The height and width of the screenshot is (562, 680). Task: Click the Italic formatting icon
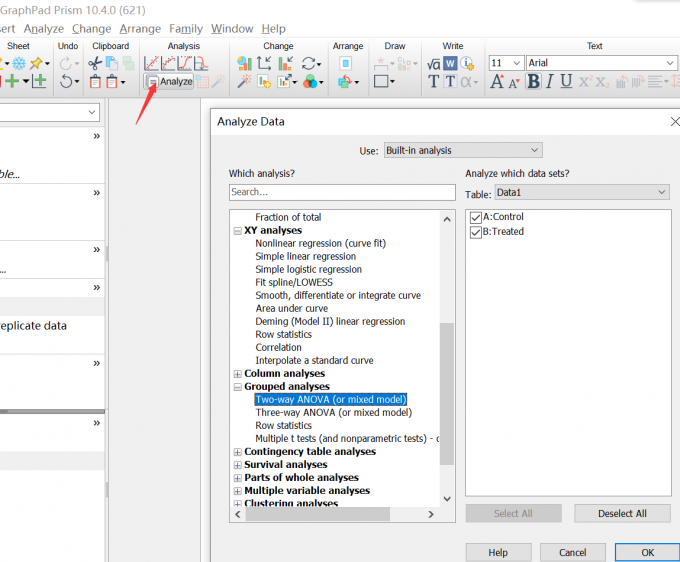click(x=550, y=82)
